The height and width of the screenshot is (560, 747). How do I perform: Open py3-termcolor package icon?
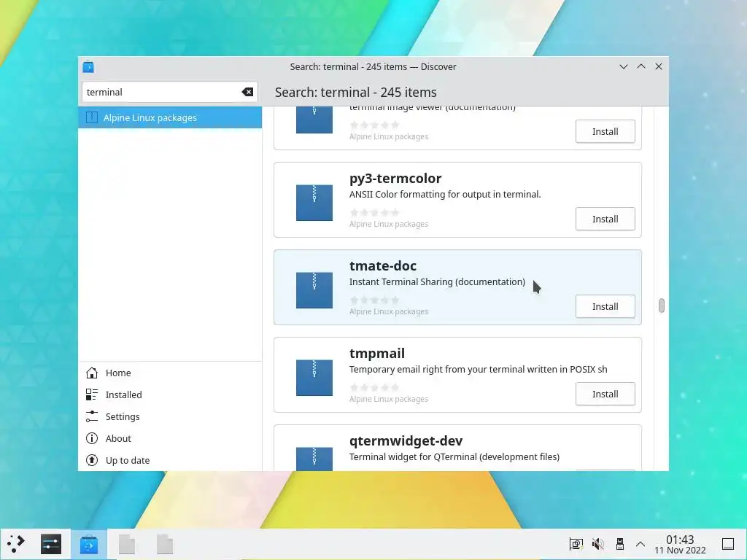(x=314, y=203)
